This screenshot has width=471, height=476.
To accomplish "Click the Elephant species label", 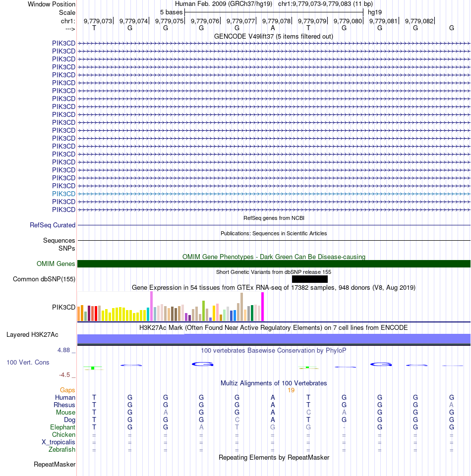I will pyautogui.click(x=62, y=427).
